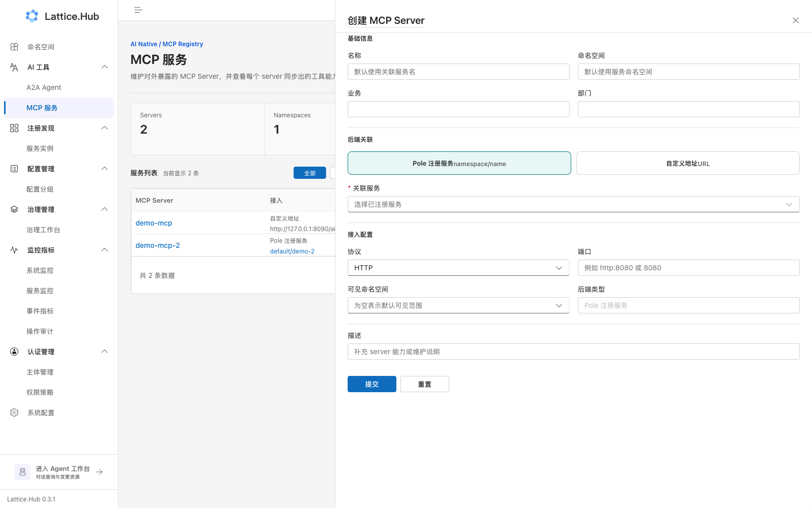Viewport: 812px width, 508px height.
Task: Select Pole 注册服务 backend option
Action: (459, 163)
